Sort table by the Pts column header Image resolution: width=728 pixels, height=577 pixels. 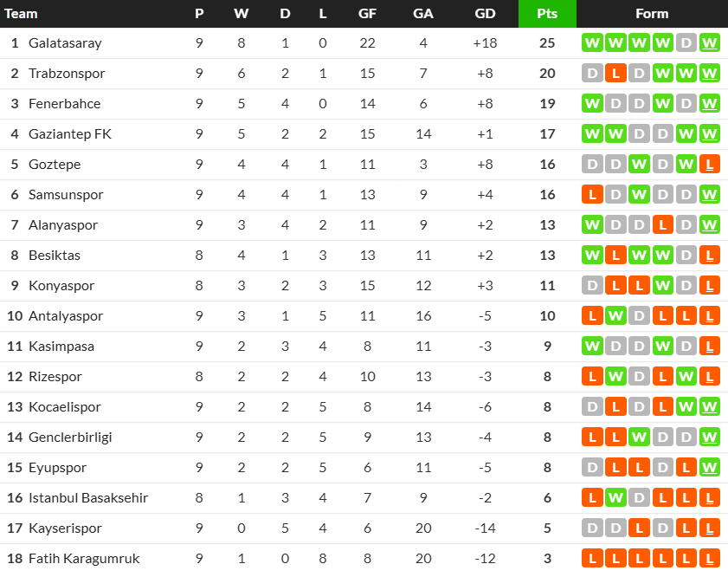547,14
